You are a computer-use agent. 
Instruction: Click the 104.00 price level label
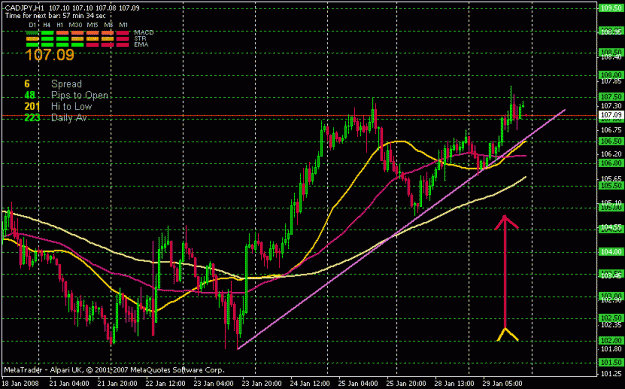coord(611,252)
